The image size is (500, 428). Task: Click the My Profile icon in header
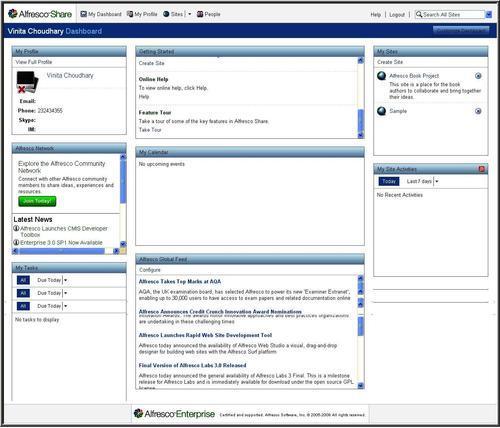point(130,14)
